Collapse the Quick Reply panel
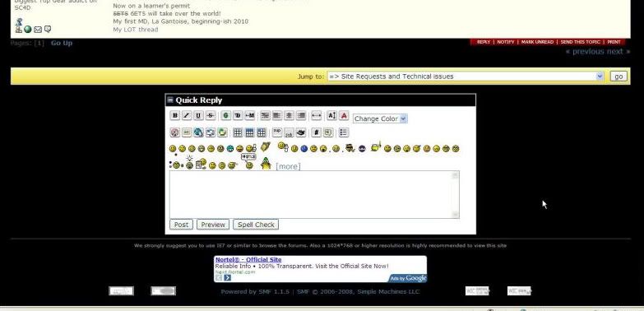 (x=170, y=100)
